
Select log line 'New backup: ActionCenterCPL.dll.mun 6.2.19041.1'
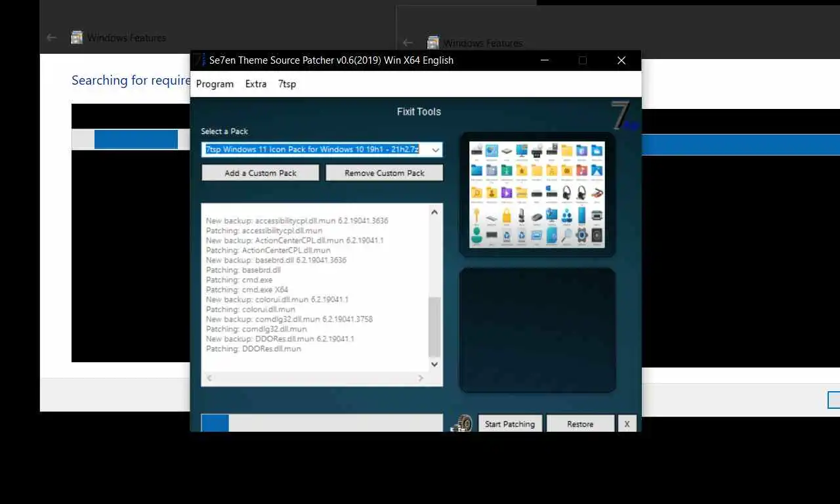pyautogui.click(x=295, y=241)
